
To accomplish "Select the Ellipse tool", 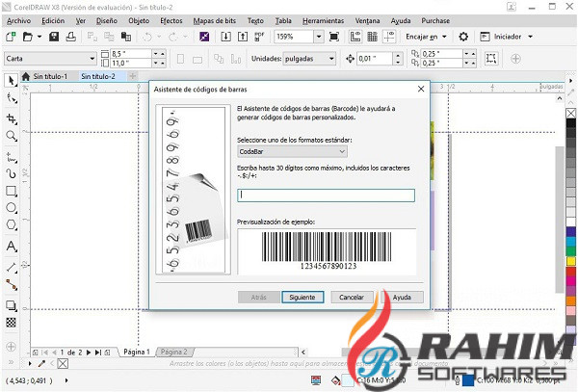I will [11, 208].
